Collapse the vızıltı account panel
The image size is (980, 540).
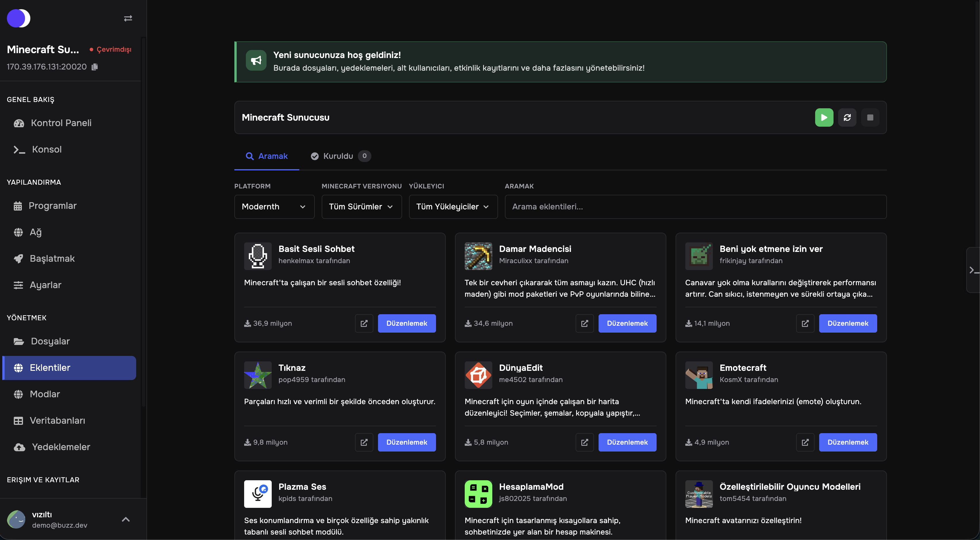tap(126, 519)
